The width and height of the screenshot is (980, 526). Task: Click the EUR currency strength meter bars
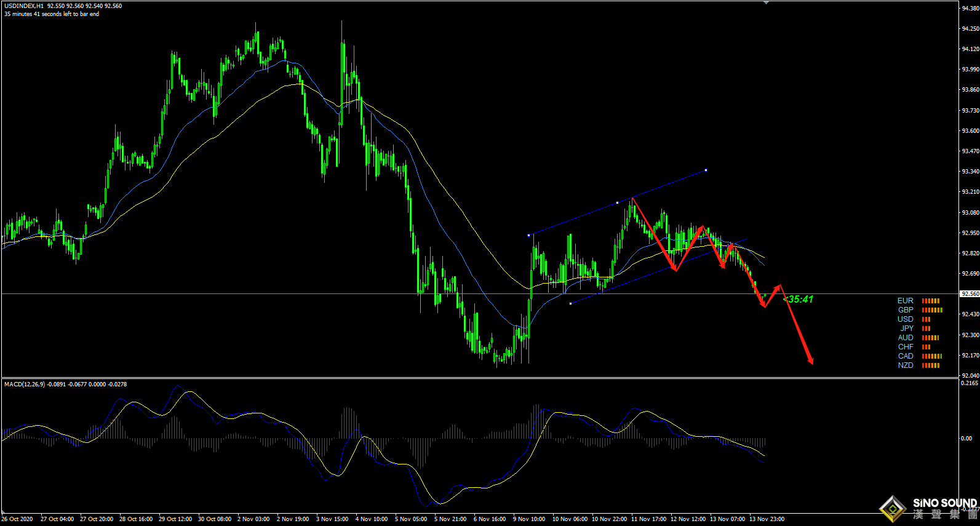pyautogui.click(x=931, y=301)
